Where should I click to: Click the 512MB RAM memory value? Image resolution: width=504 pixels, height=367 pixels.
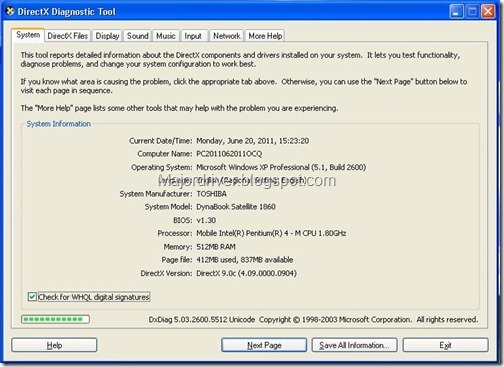216,247
